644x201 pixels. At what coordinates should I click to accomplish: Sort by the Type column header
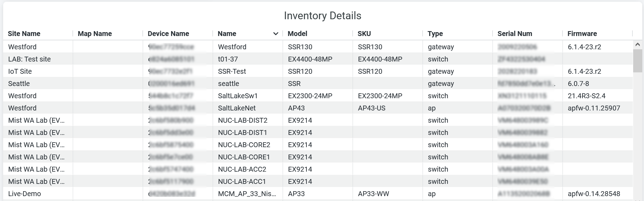435,34
